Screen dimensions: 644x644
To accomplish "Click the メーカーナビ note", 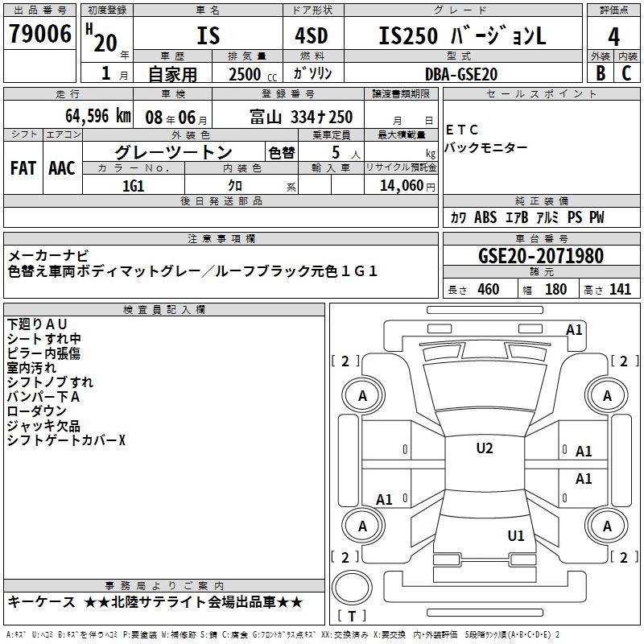I will [48, 256].
